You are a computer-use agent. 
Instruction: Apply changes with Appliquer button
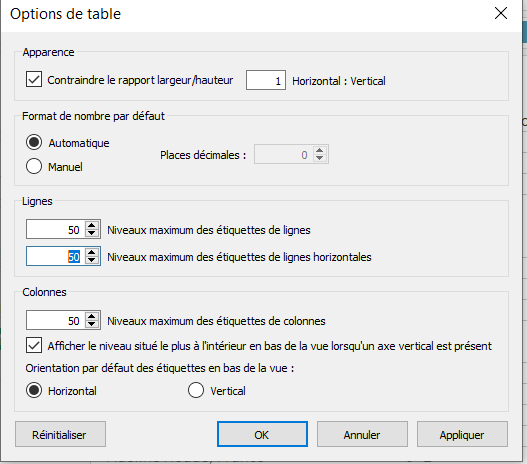pos(462,434)
